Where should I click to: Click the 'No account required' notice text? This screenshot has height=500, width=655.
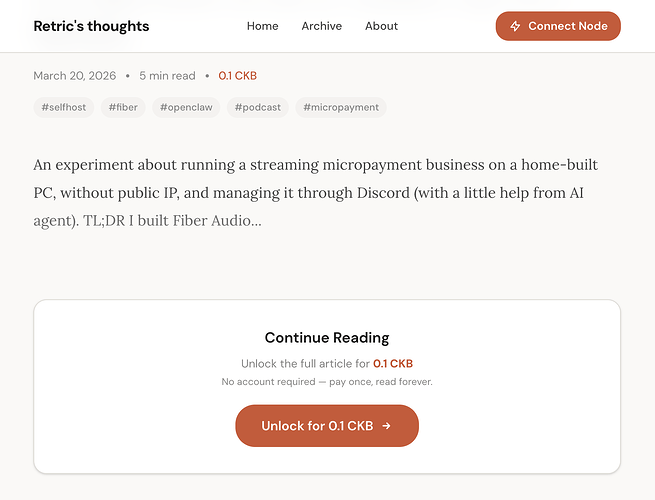coord(326,382)
